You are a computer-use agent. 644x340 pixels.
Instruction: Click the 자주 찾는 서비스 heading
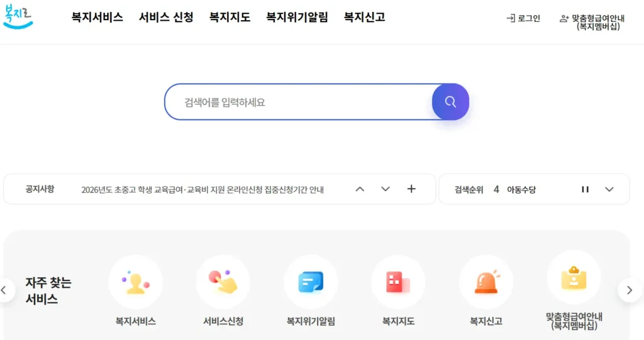click(x=48, y=291)
